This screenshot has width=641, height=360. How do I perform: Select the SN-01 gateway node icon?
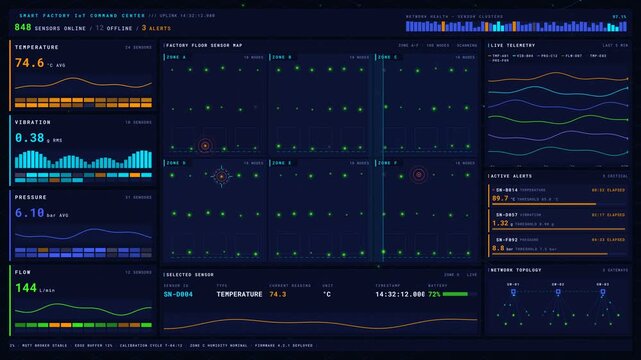[513, 292]
